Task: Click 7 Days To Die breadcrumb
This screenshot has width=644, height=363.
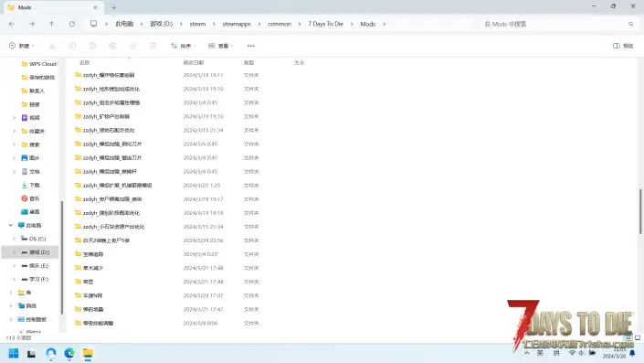Action: click(x=326, y=25)
